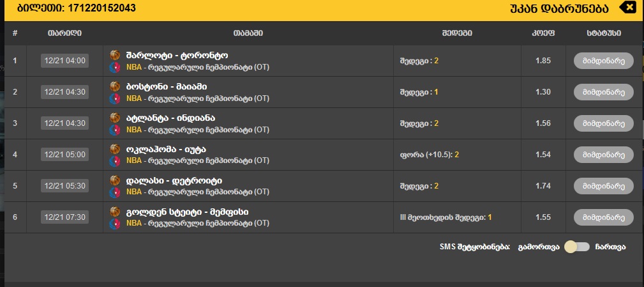Click the უკან დაბრუნება back link
Screen dimensions: 644x287
pyautogui.click(x=558, y=8)
